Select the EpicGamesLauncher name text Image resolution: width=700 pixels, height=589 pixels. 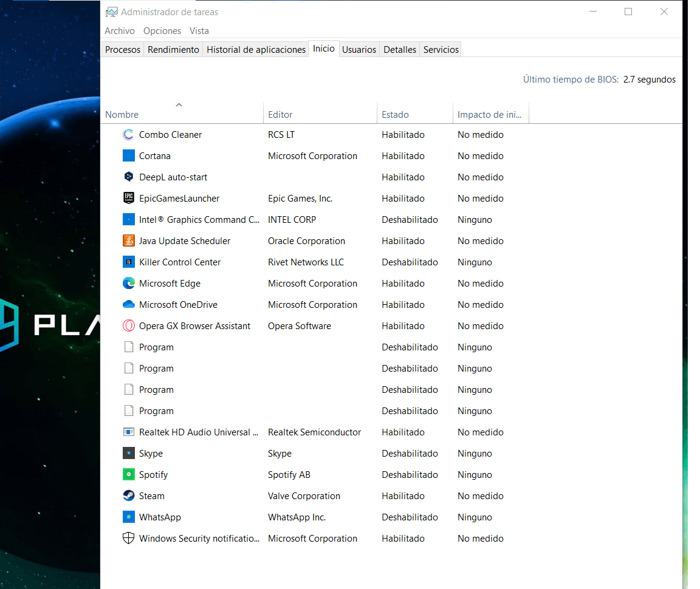click(179, 199)
